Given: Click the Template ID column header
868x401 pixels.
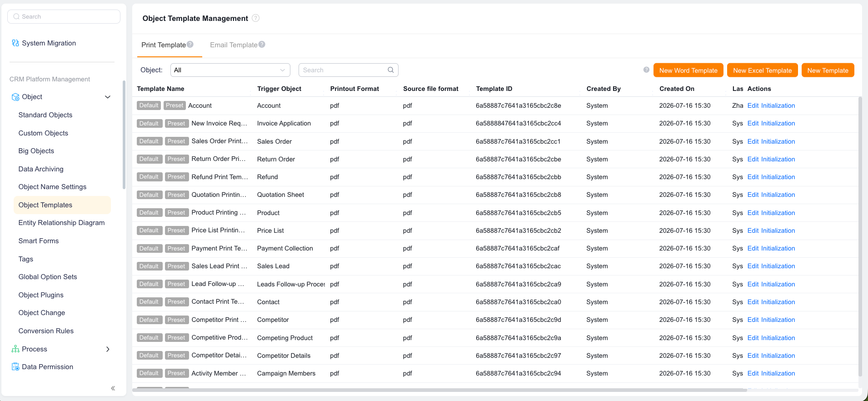Looking at the screenshot, I should coord(494,89).
